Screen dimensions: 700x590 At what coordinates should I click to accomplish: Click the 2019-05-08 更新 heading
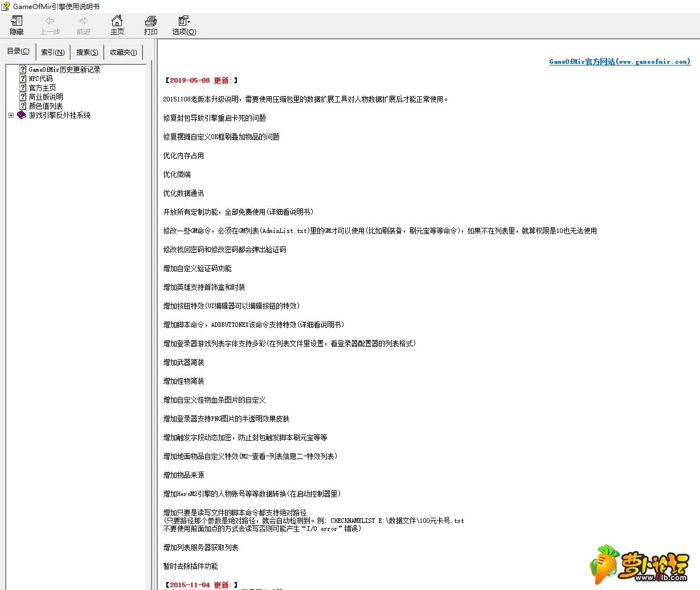tap(201, 80)
